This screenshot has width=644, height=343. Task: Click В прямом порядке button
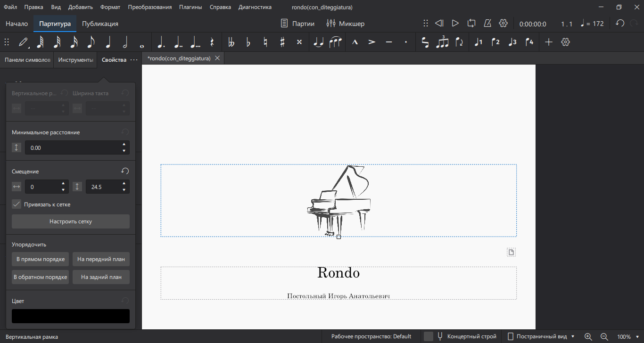(40, 259)
